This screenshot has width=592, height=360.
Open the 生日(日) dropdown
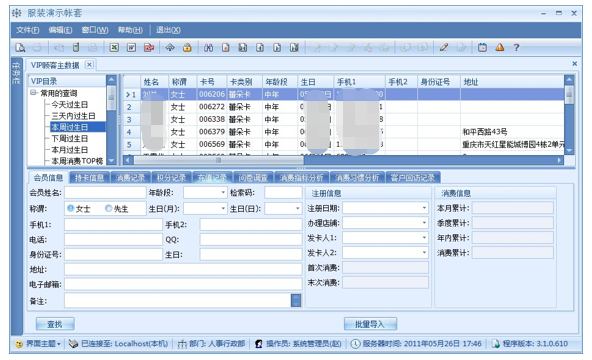pos(298,208)
